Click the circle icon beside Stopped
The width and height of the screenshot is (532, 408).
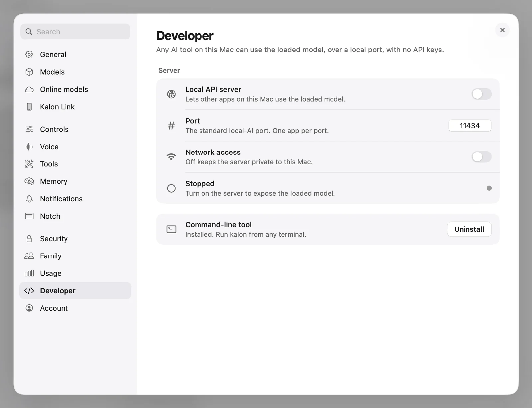171,188
